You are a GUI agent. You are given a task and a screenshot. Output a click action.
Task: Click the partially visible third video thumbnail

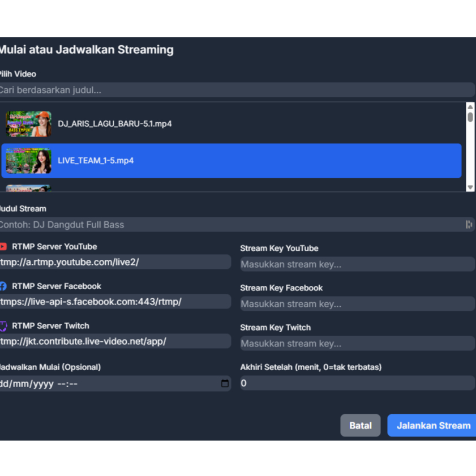[28, 188]
